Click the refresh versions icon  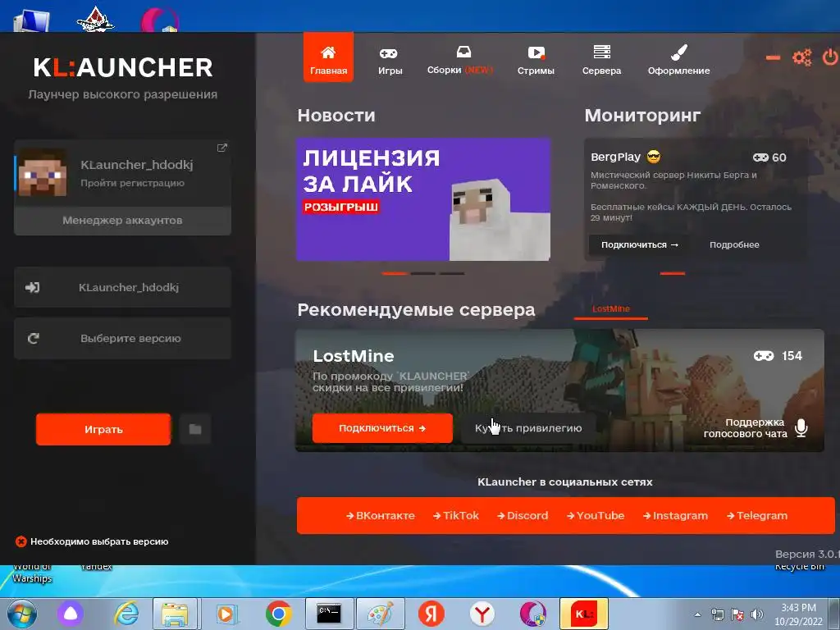pyautogui.click(x=33, y=339)
